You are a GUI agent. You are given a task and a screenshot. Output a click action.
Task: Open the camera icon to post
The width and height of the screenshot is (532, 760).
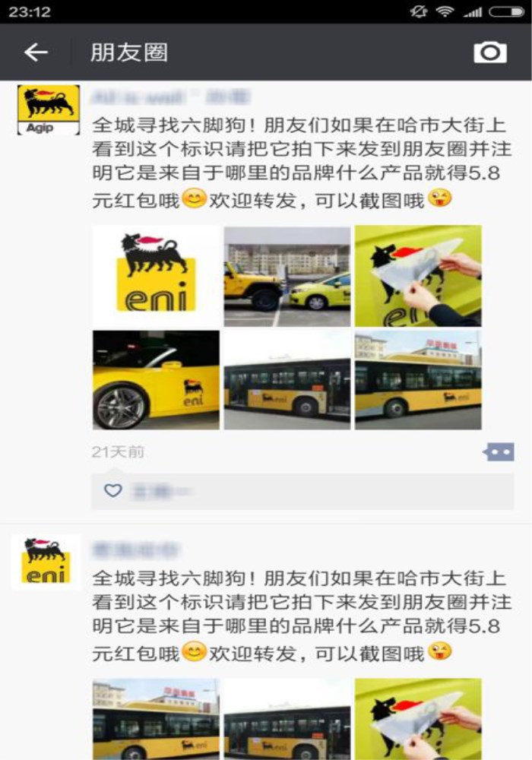tap(490, 52)
